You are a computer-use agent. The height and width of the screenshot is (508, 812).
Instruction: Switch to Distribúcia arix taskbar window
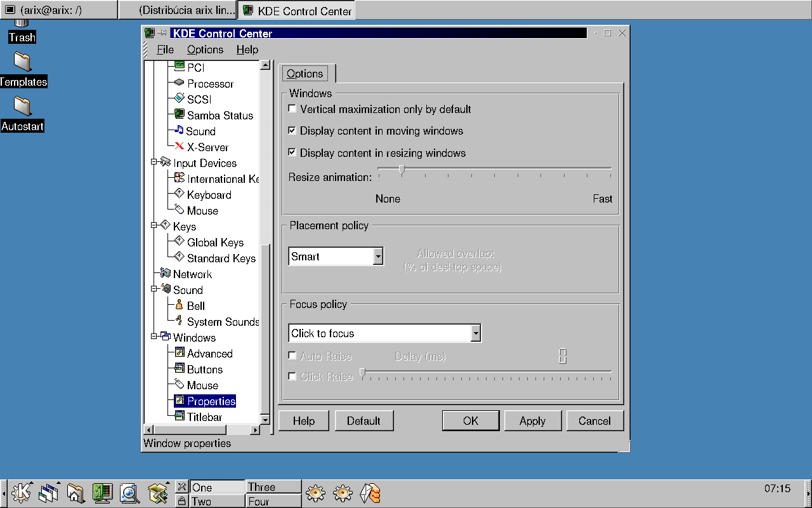pyautogui.click(x=178, y=10)
